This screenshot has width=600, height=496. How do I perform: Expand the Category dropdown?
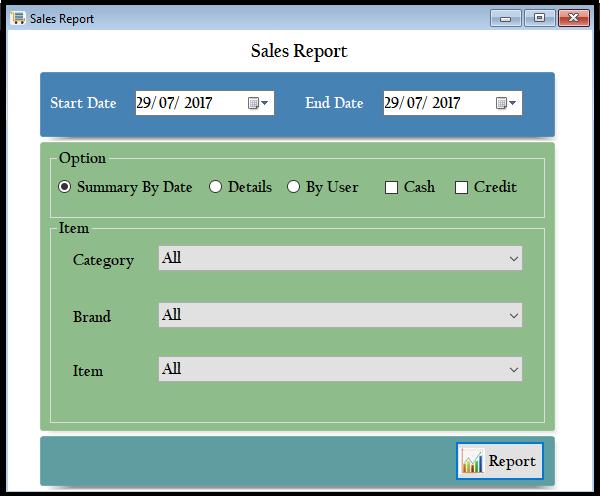[513, 259]
